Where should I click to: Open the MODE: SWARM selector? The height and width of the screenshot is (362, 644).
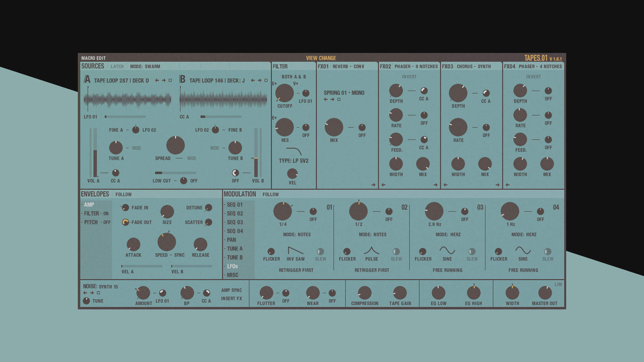coord(145,66)
